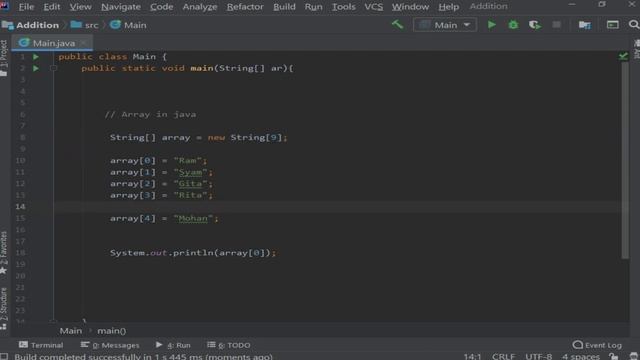Click CRLF line separator indicator
Viewport: 640px width, 360px height.
(x=503, y=356)
